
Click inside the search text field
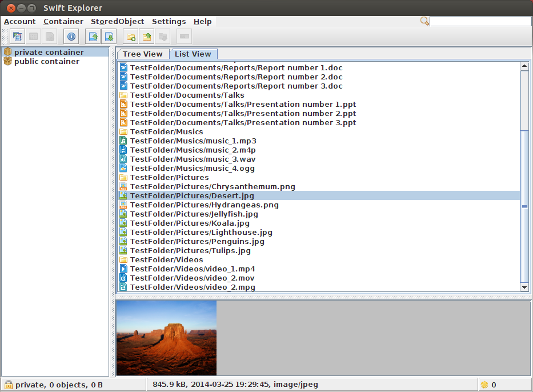point(480,21)
